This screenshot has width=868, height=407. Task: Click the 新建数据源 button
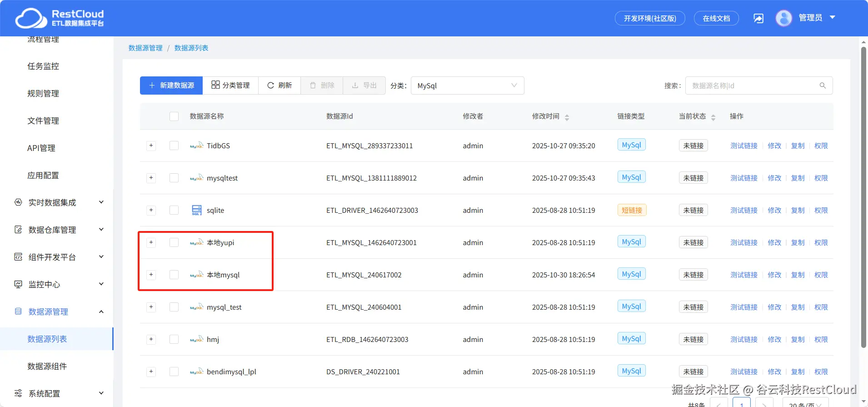171,85
